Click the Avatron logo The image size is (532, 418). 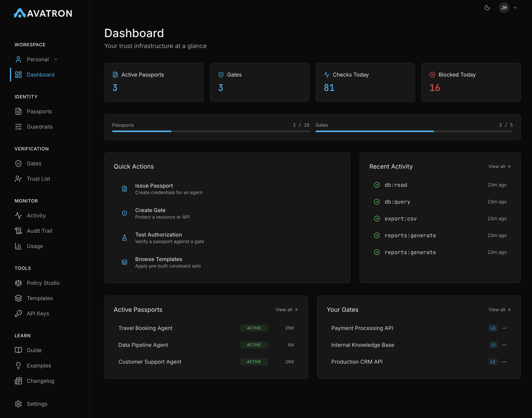(x=43, y=13)
